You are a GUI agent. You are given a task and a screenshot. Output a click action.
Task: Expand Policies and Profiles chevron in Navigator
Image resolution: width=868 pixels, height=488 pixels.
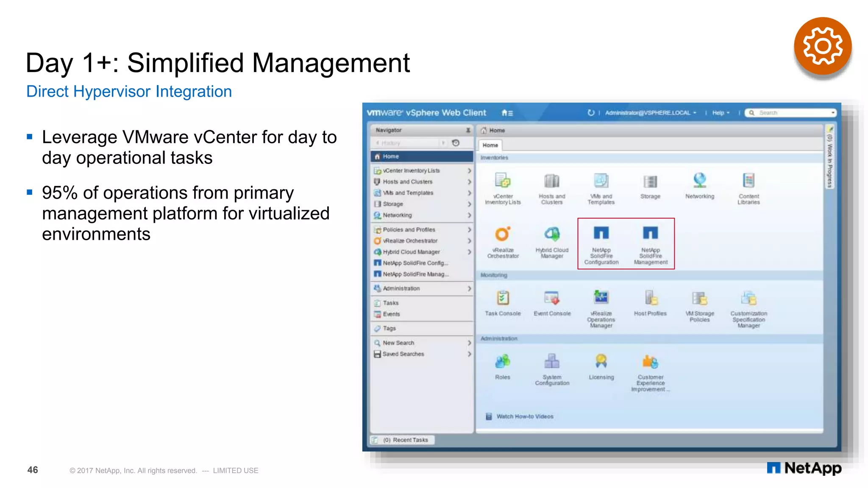[469, 230]
